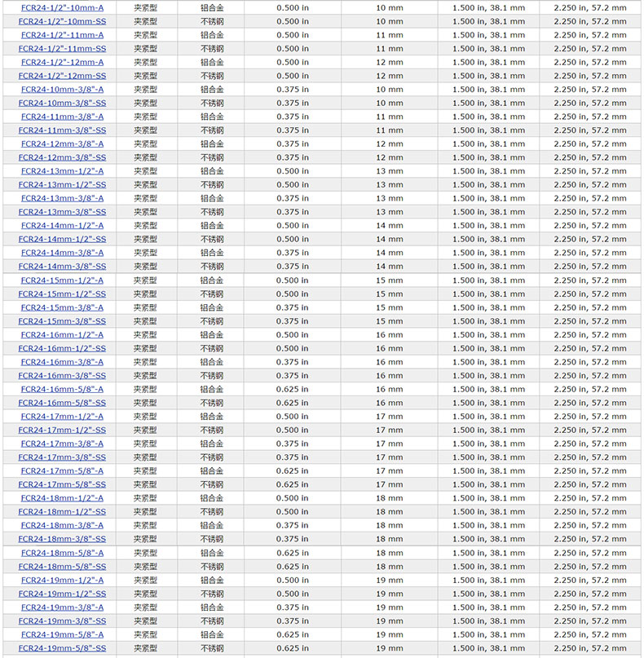Open the FCR24-14mm-1/2"-SS link
The height and width of the screenshot is (658, 644).
click(62, 240)
